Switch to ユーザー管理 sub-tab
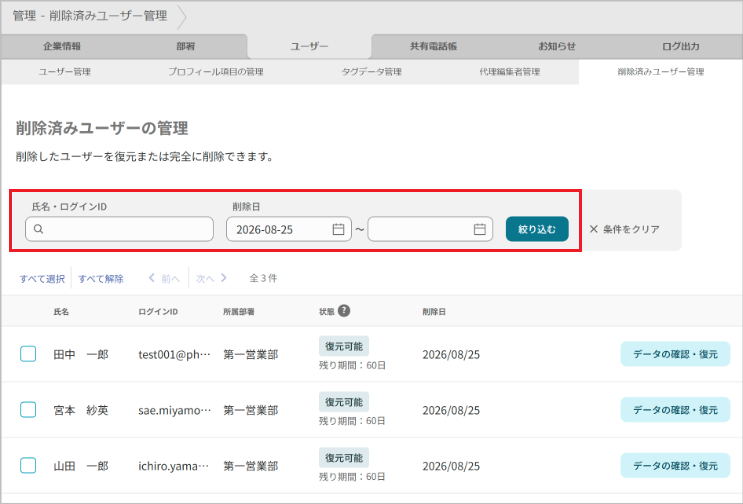The width and height of the screenshot is (743, 504). pos(64,72)
